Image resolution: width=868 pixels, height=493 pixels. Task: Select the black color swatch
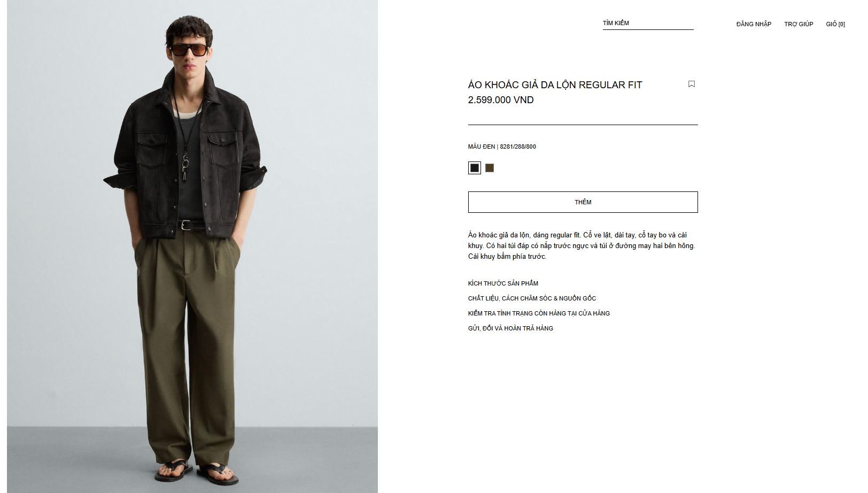[x=474, y=168]
